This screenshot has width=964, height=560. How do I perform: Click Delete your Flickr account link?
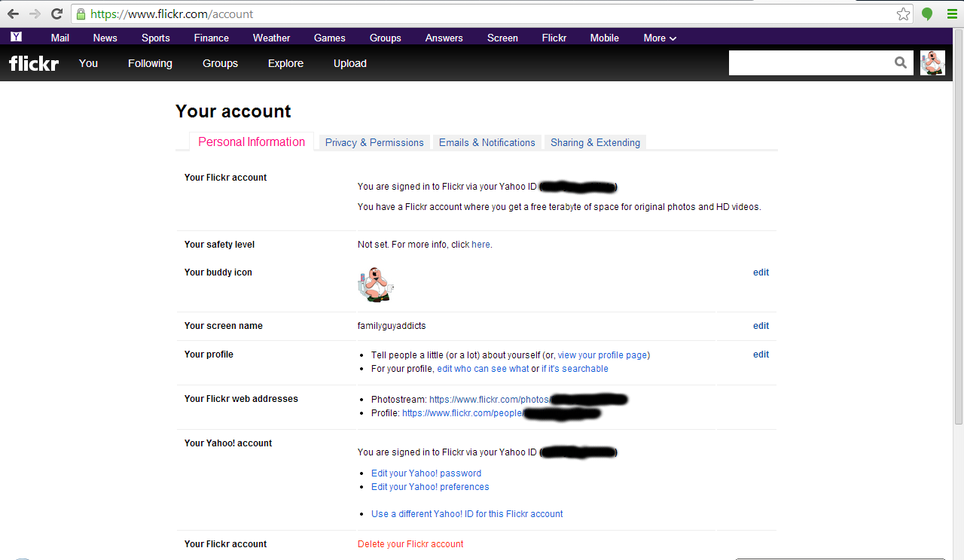[x=410, y=543]
